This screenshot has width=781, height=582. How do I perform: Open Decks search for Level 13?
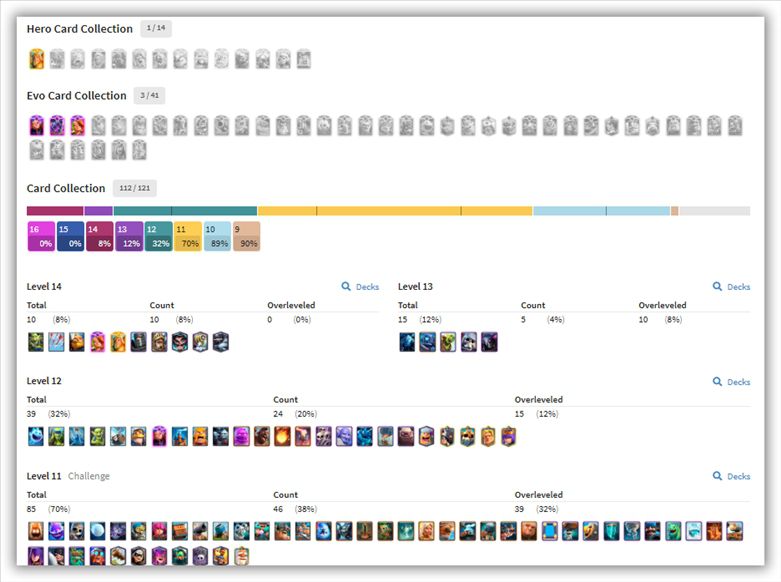click(x=731, y=287)
